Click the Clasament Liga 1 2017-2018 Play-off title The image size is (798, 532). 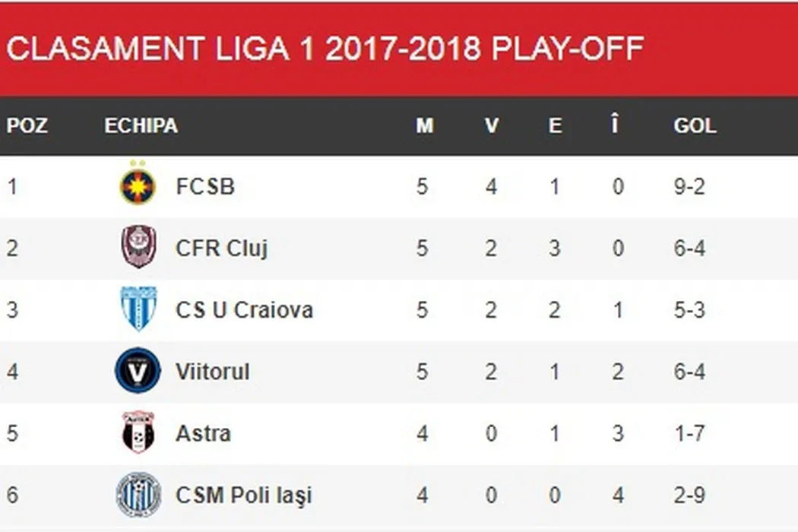(x=325, y=49)
